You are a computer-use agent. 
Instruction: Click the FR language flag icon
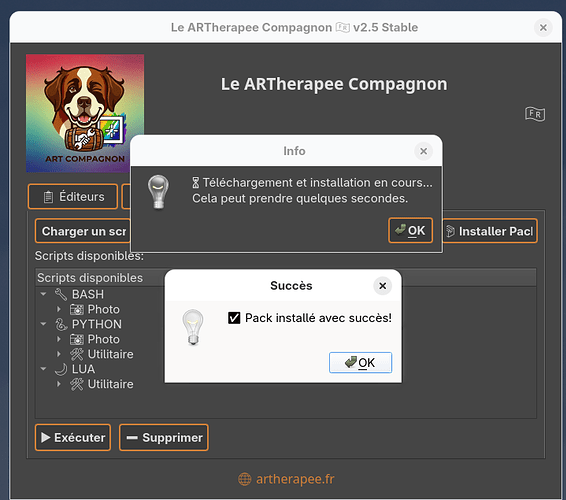click(x=535, y=114)
